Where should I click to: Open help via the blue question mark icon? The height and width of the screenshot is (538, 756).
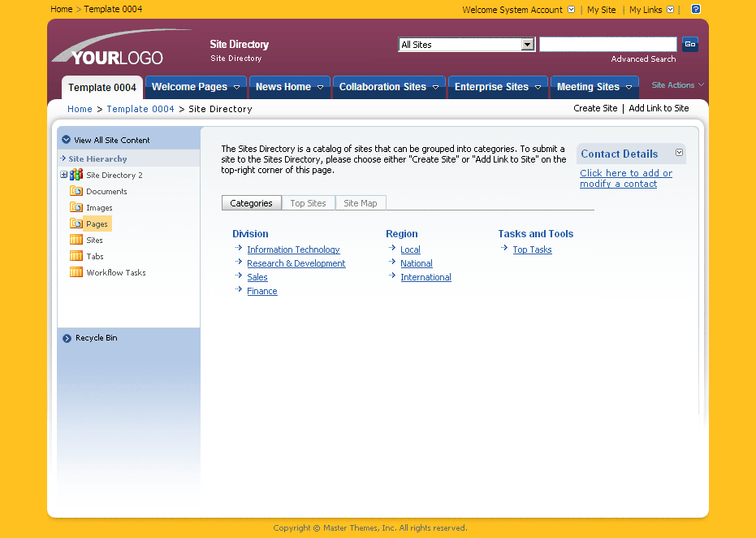click(x=696, y=9)
